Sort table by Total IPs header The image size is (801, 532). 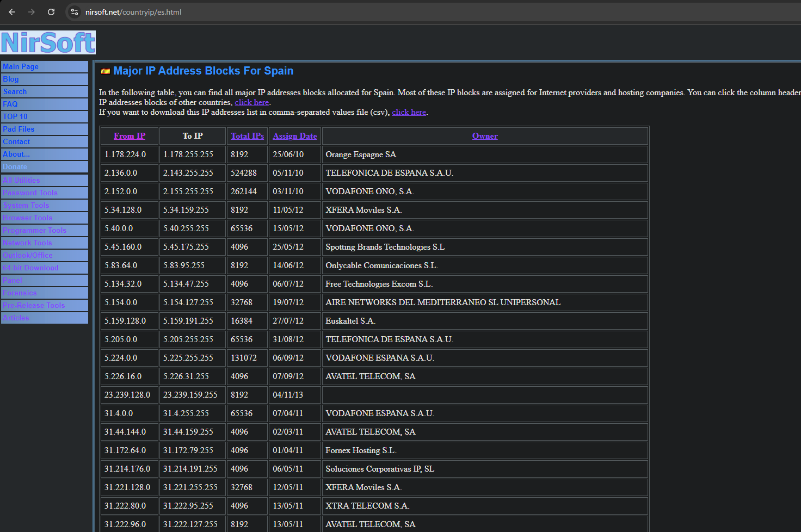(x=247, y=136)
